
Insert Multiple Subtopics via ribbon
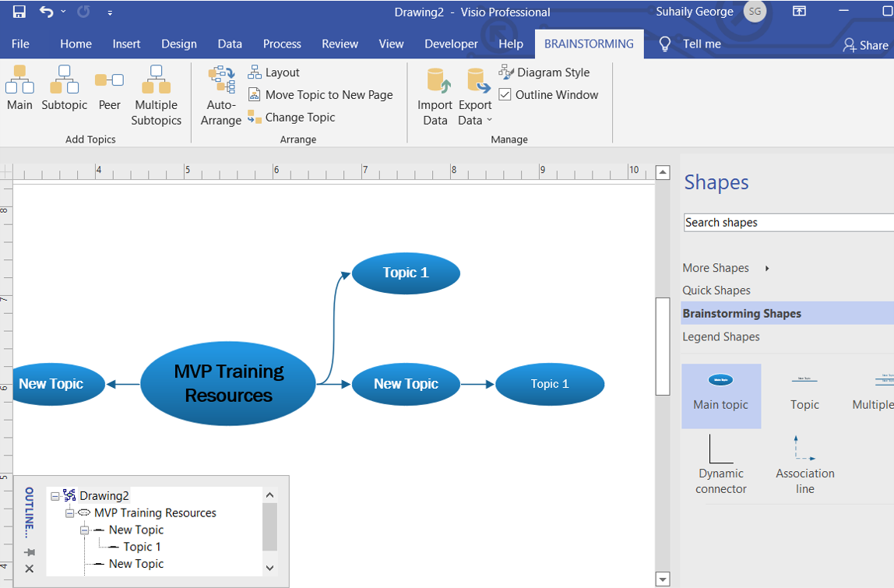[x=156, y=95]
